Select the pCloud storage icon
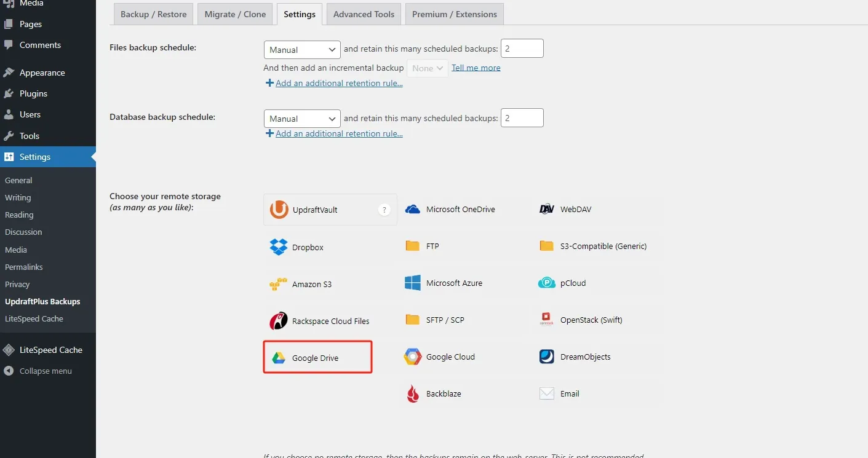 coord(547,283)
